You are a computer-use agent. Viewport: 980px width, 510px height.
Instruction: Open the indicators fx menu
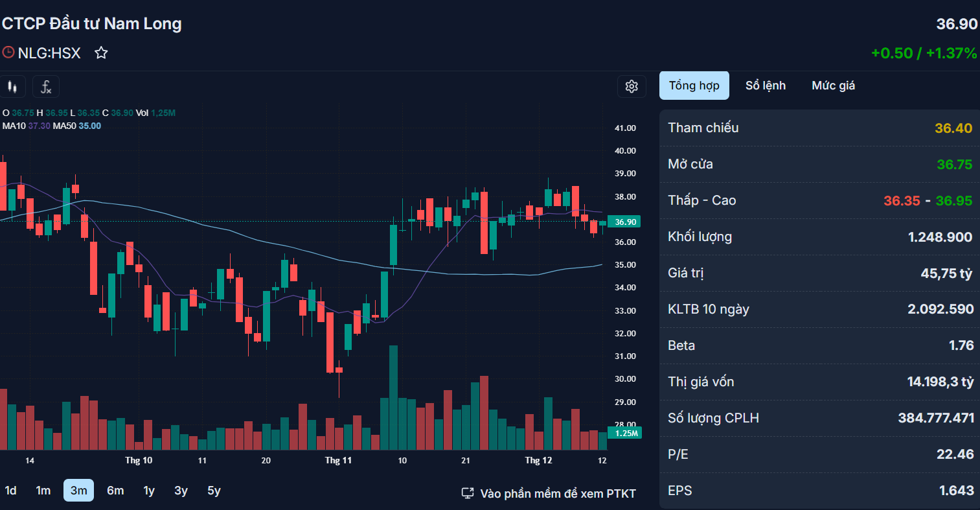[x=46, y=86]
